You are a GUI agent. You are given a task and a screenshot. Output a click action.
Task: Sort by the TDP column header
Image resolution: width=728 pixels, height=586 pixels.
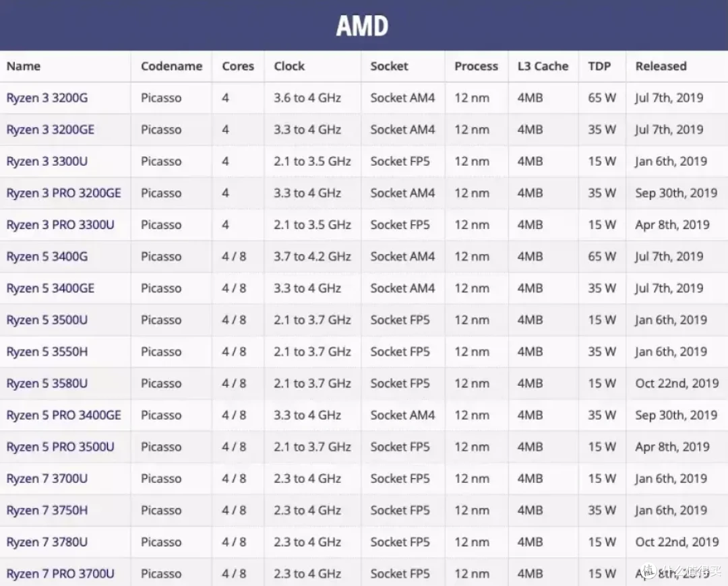point(599,66)
